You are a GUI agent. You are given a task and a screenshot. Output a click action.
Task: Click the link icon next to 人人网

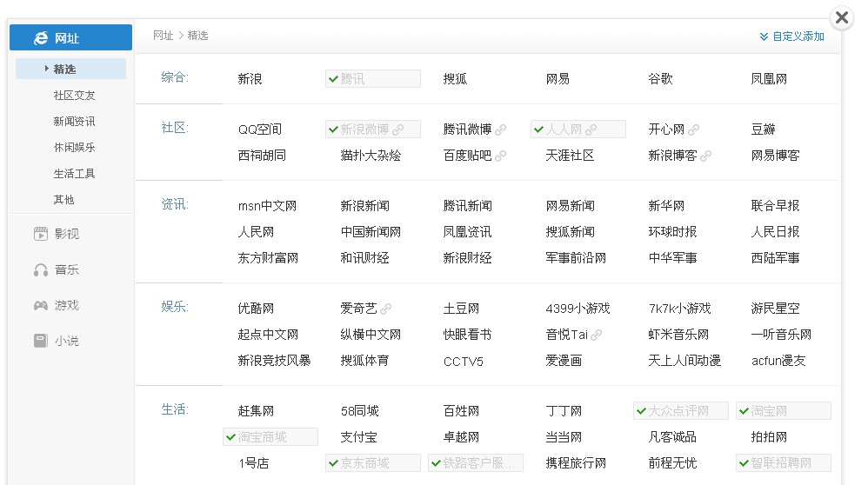point(591,130)
